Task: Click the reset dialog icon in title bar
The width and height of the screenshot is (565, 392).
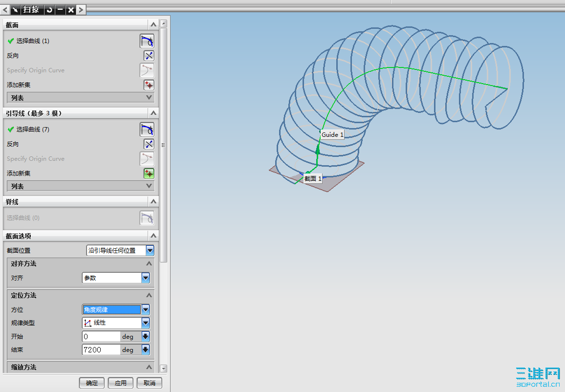Action: pyautogui.click(x=49, y=10)
